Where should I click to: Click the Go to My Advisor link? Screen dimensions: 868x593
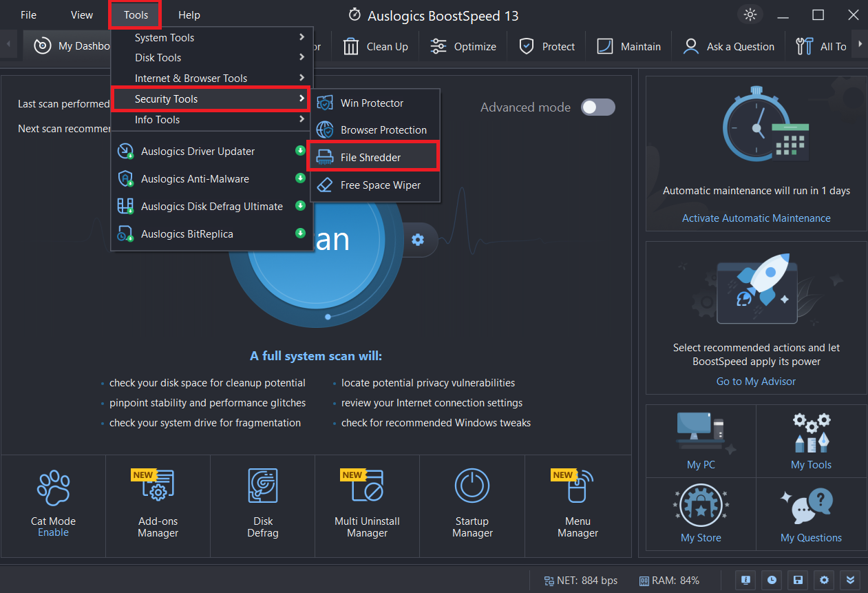(756, 382)
